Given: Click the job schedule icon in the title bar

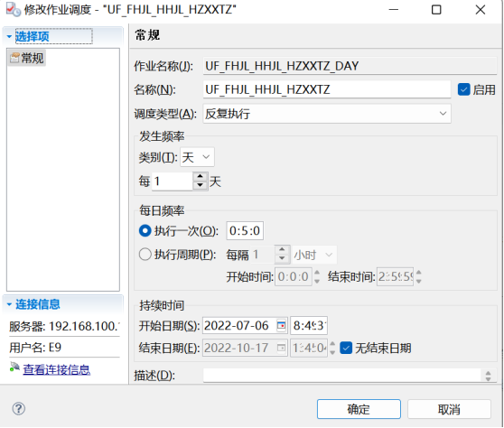Looking at the screenshot, I should coord(14,9).
